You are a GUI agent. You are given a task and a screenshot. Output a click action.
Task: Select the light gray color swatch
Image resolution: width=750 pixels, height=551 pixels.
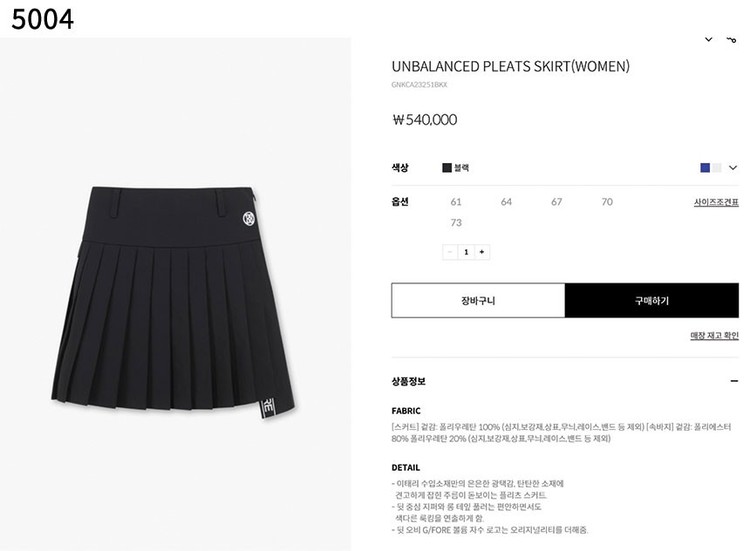(x=716, y=168)
